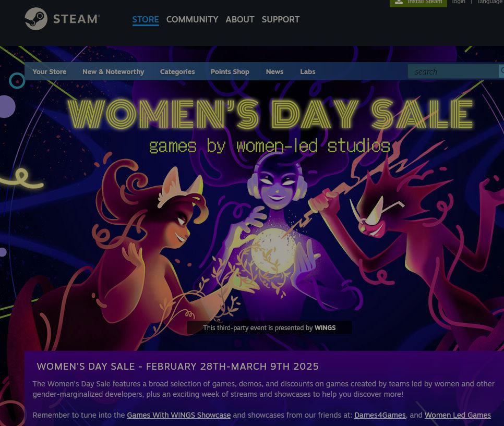504x426 pixels.
Task: Expand the Your Store menu
Action: pos(50,71)
